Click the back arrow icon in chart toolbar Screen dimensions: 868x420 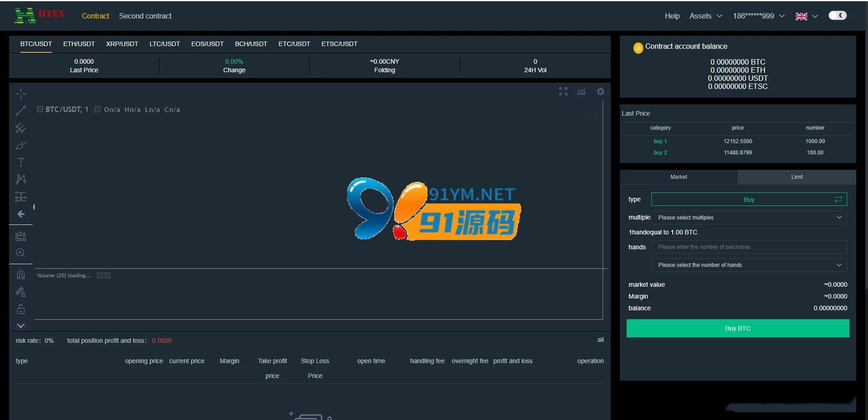[x=21, y=214]
